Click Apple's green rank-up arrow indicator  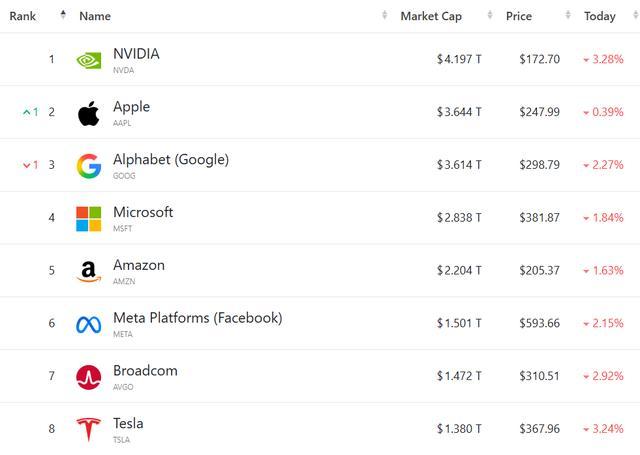coord(27,113)
